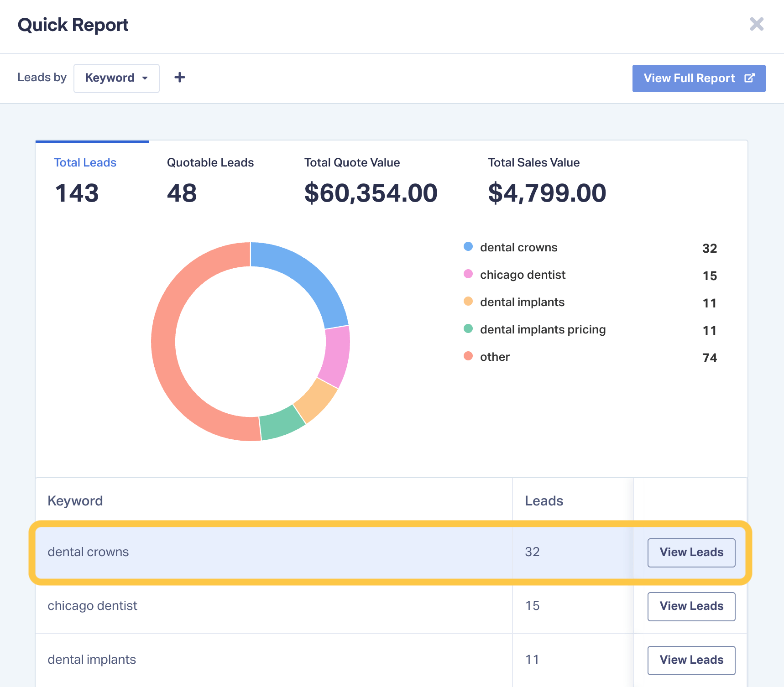Click the orange dental implants legend dot
The height and width of the screenshot is (687, 784).
(468, 302)
